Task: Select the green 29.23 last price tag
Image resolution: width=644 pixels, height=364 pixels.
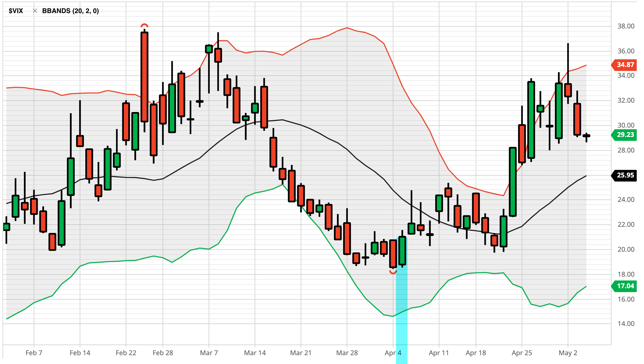Action: [x=625, y=135]
